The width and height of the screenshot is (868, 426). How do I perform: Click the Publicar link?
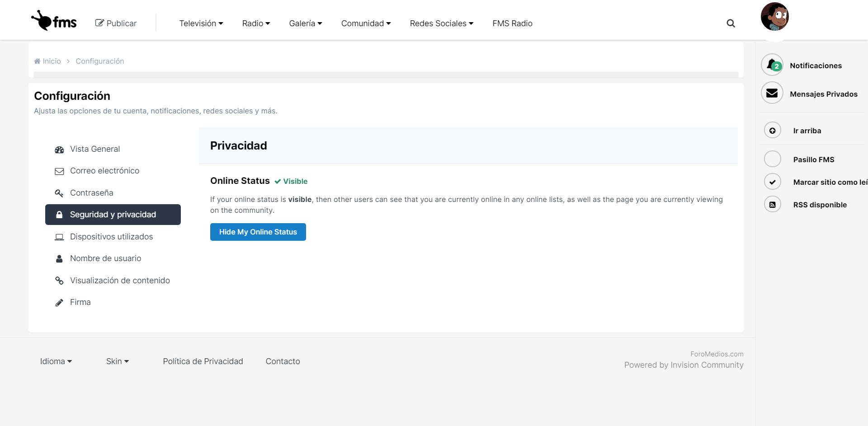(x=116, y=23)
